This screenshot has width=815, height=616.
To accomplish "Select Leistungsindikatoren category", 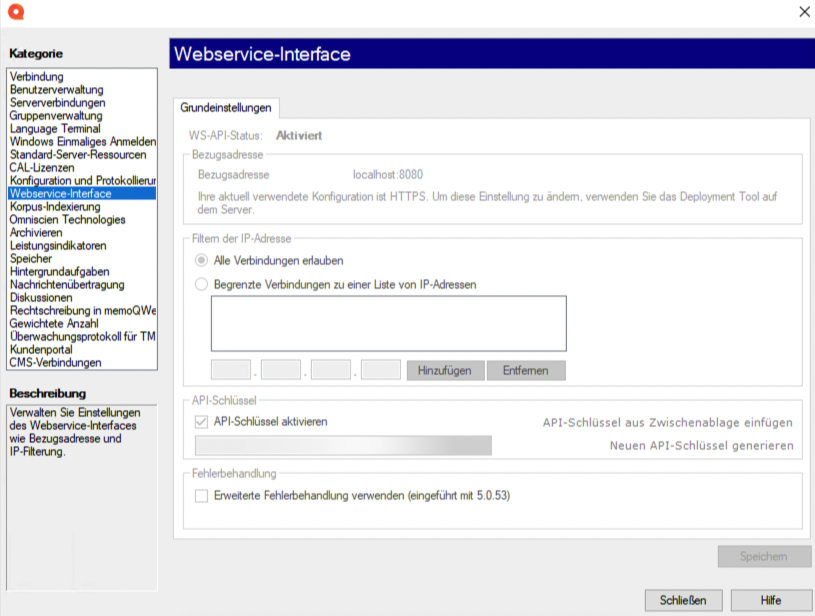I will click(82, 245).
